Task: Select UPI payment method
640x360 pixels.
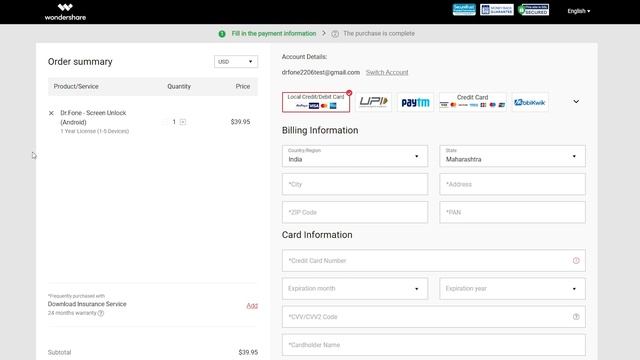Action: pos(373,102)
